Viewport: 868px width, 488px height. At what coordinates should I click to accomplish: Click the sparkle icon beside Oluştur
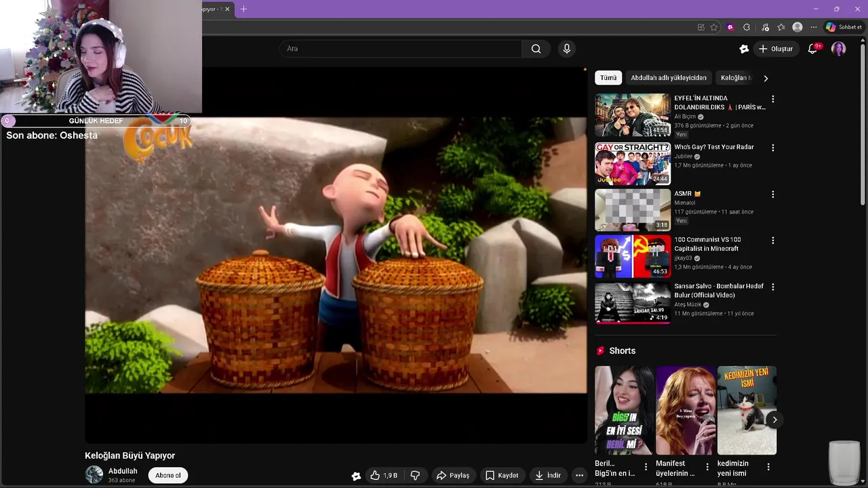(744, 49)
